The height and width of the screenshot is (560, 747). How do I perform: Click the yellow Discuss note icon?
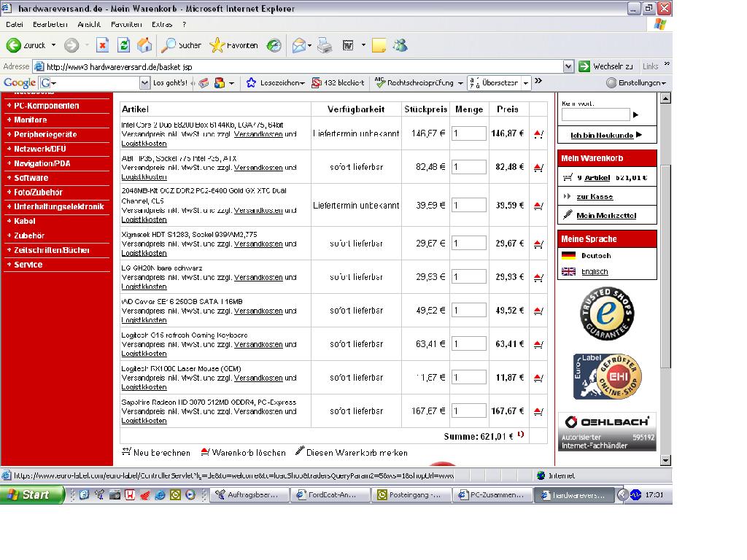pyautogui.click(x=379, y=45)
